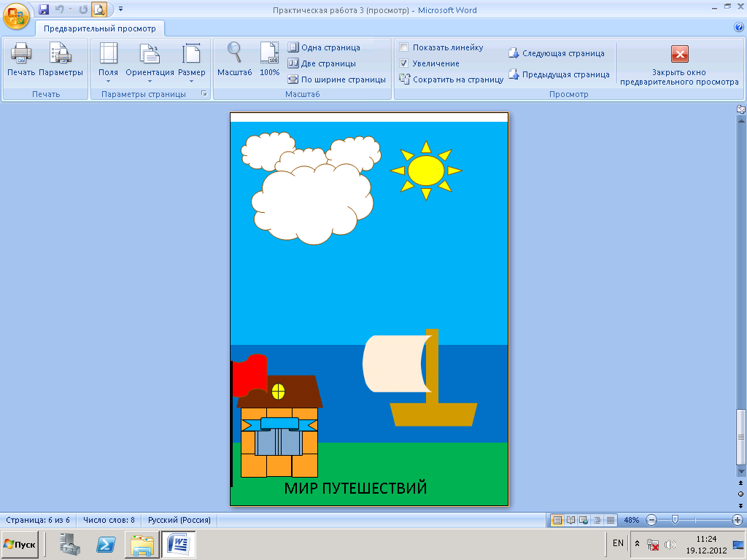Open the Размер page size dropdown
747x560 pixels.
(192, 62)
